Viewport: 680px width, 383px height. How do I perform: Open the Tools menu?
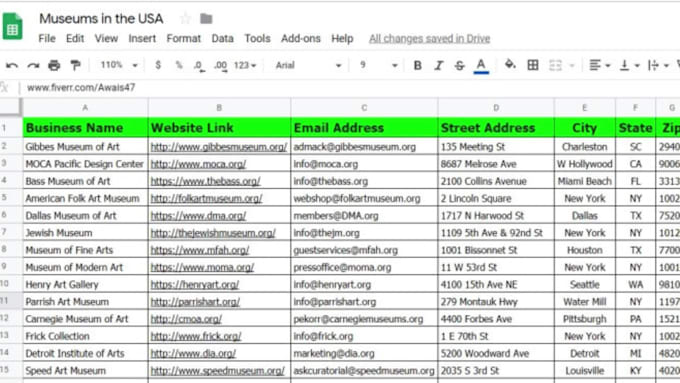[257, 39]
